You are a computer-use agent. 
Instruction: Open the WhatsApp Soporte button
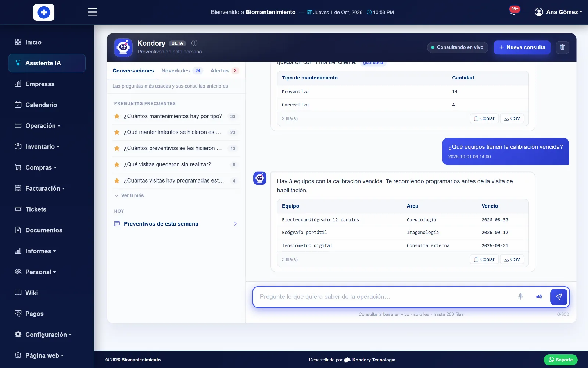[x=560, y=360]
